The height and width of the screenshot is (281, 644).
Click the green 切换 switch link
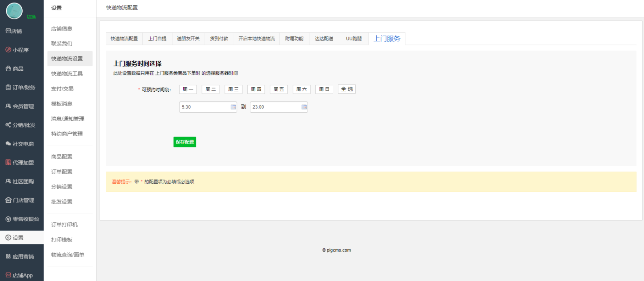point(31,17)
